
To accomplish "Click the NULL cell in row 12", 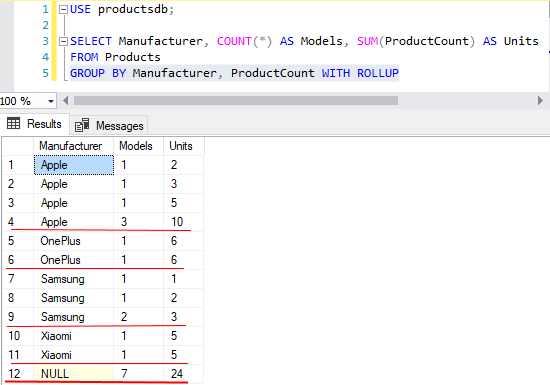I will tap(74, 373).
